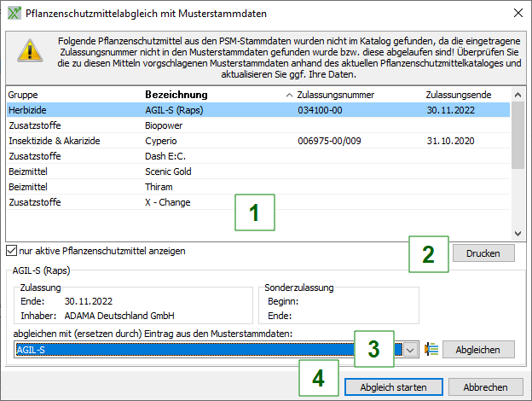This screenshot has height=401, width=532.
Task: Click the list icon beside the Abgleichen button
Action: (x=431, y=350)
